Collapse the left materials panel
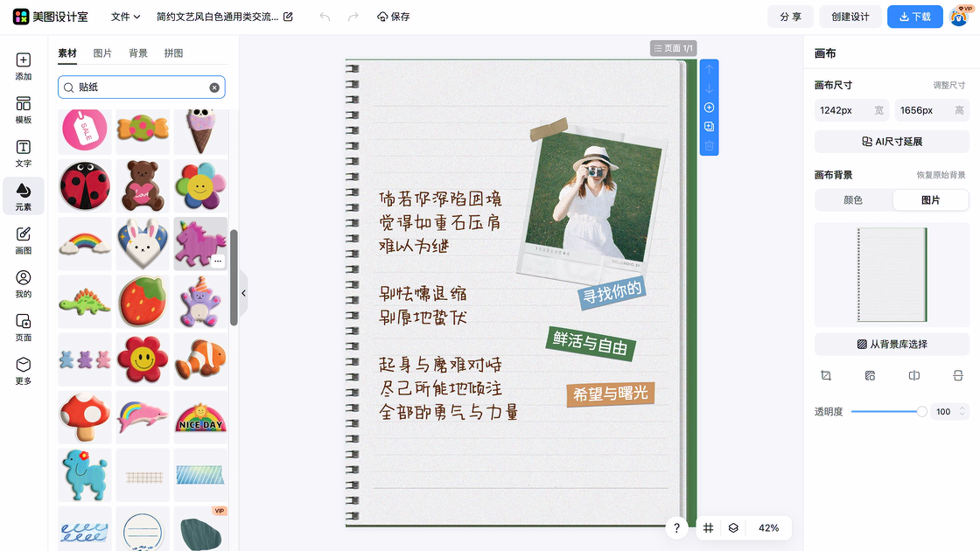The image size is (980, 551). [243, 294]
